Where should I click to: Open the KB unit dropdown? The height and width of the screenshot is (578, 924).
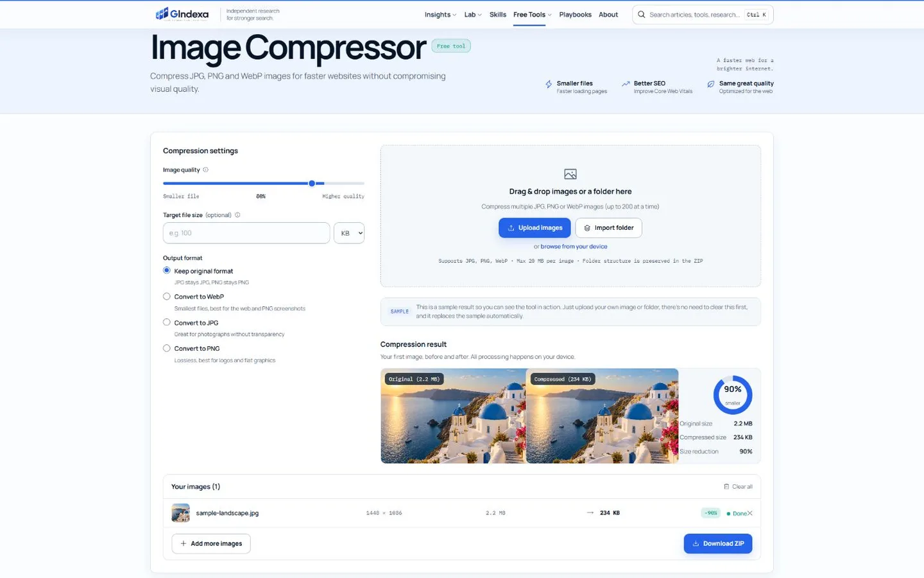pyautogui.click(x=349, y=233)
